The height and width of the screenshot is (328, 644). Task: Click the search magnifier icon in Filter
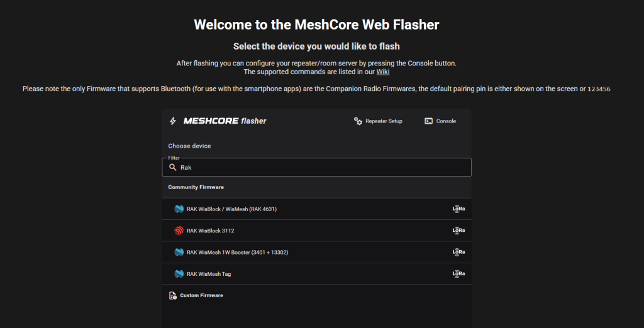pos(172,168)
